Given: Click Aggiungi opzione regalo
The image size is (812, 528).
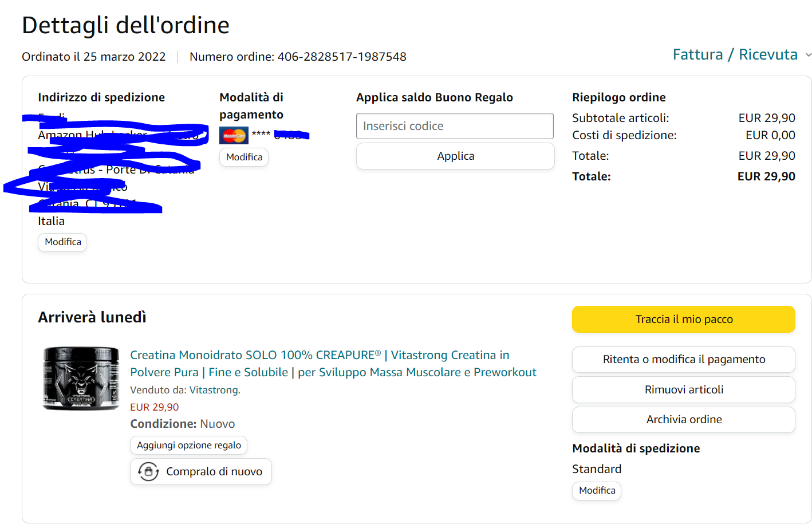Looking at the screenshot, I should click(188, 446).
